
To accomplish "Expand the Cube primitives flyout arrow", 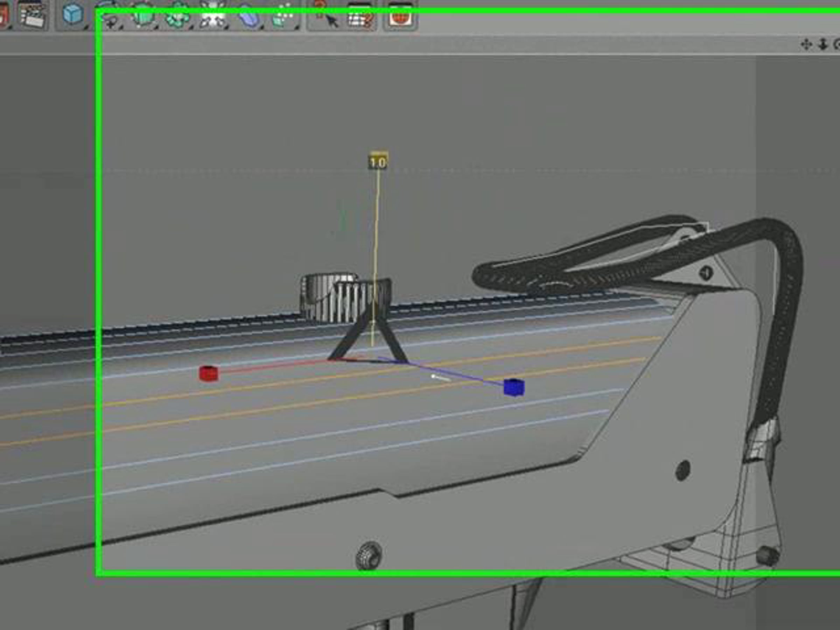I will tap(86, 27).
